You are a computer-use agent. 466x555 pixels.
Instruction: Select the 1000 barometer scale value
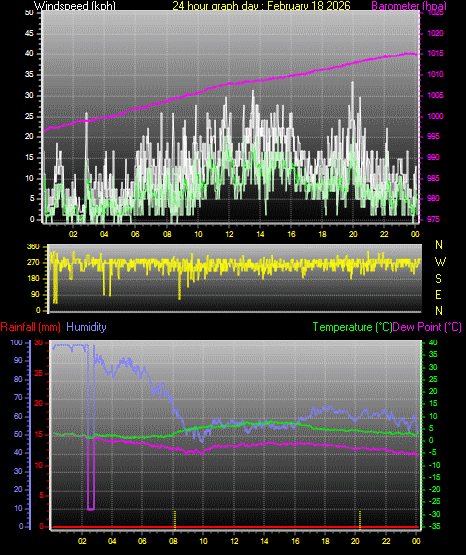435,116
